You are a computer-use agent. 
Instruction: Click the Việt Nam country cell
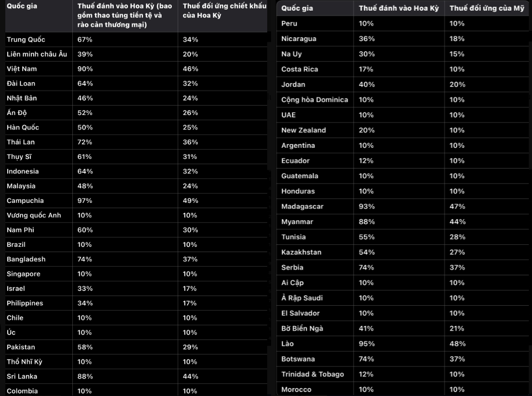22,69
